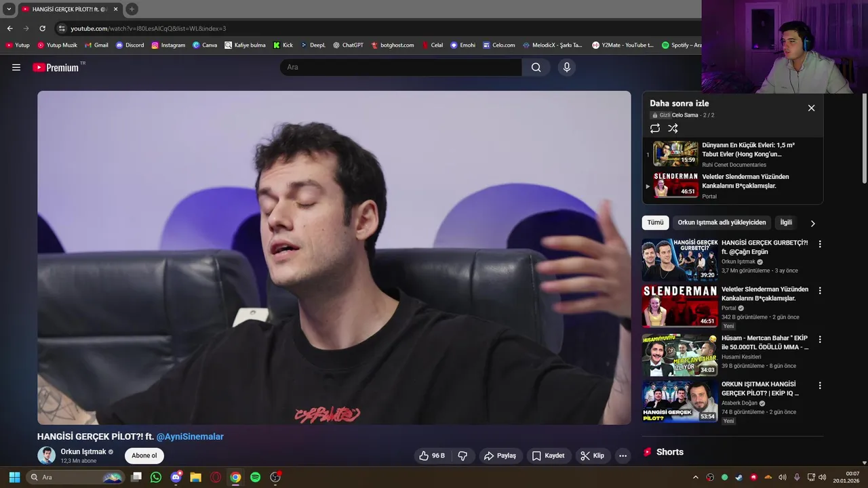Image resolution: width=868 pixels, height=488 pixels.
Task: Open Orkun Işıtmak channel avatar
Action: pyautogui.click(x=46, y=455)
